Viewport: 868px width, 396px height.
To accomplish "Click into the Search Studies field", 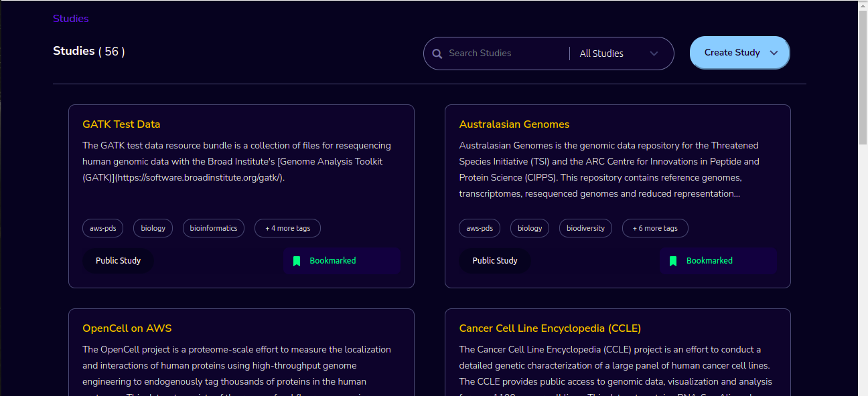I will (506, 54).
